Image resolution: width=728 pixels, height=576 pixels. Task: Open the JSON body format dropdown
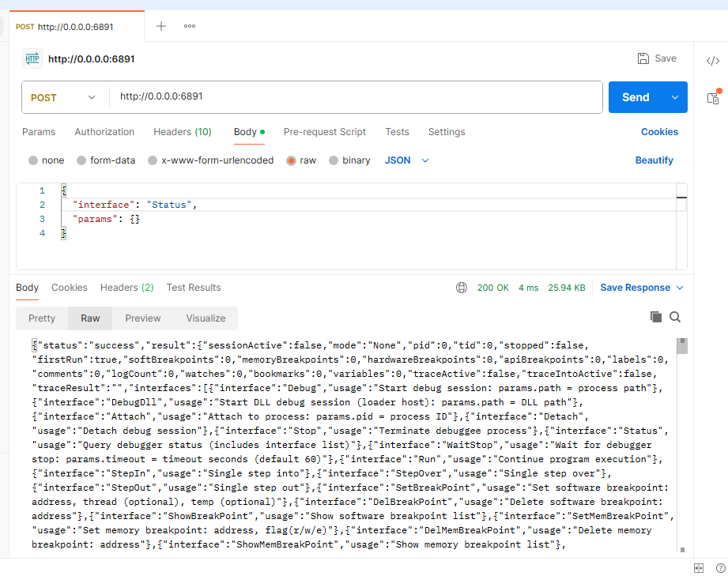coord(407,160)
